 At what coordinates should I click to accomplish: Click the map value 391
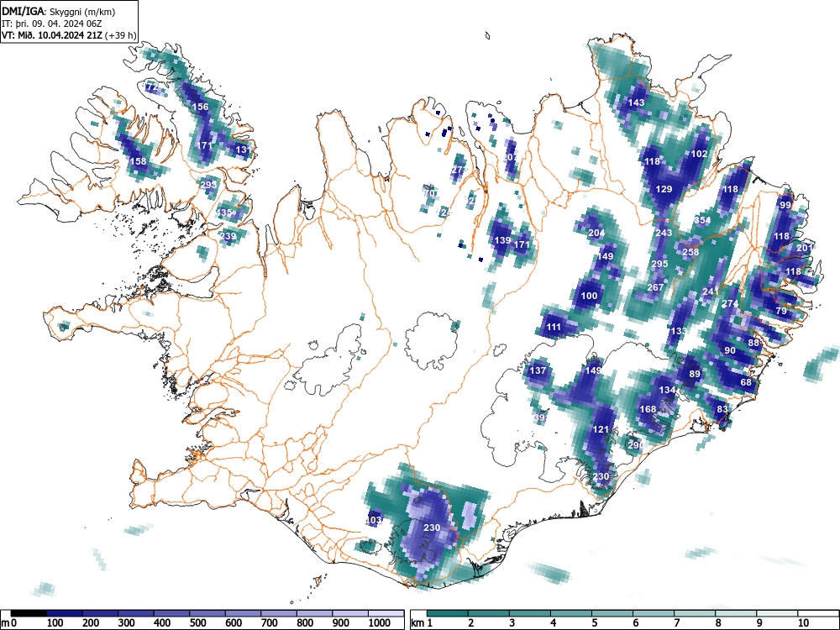point(540,417)
